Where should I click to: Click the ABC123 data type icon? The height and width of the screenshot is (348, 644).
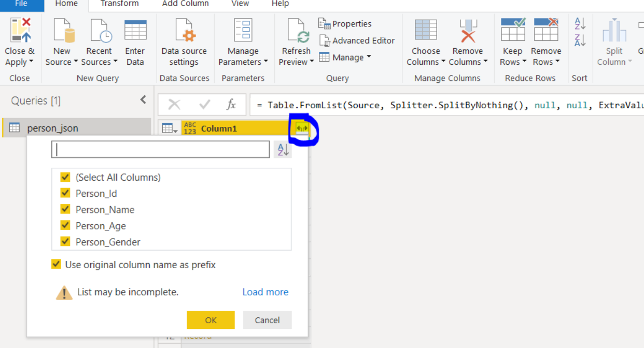(x=190, y=128)
